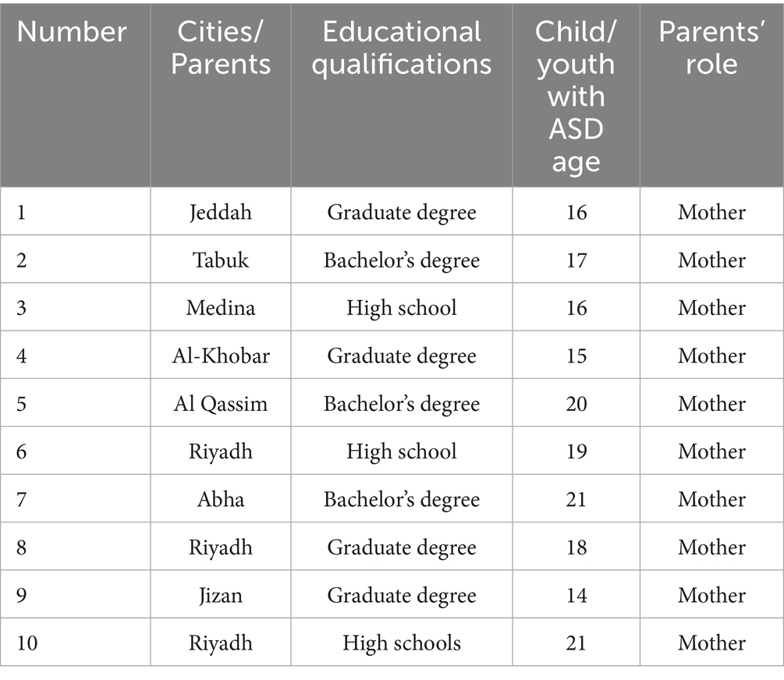Click row number 7 cell
This screenshot has height=680, width=784.
click(x=22, y=499)
